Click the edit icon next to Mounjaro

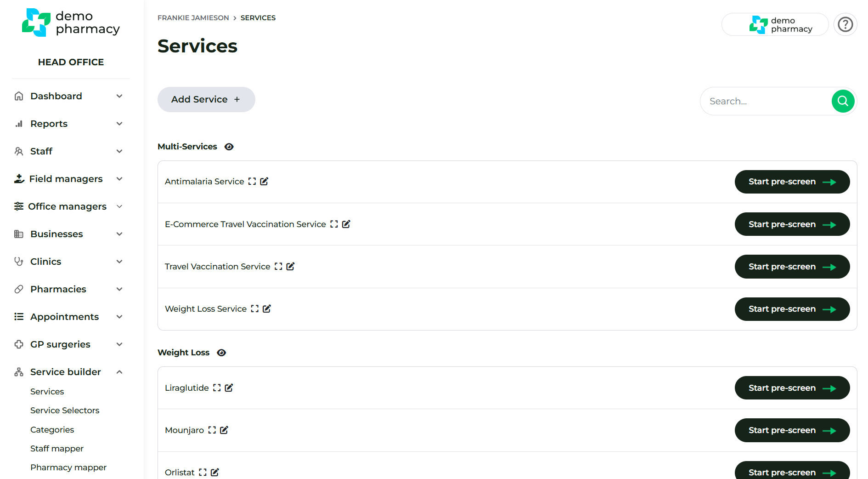[x=224, y=430]
